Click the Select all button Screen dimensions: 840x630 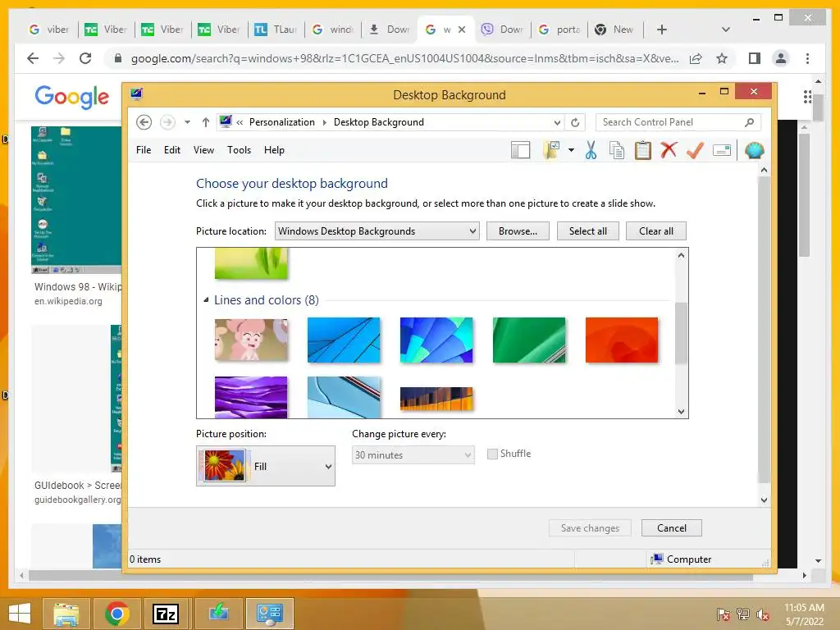pyautogui.click(x=587, y=231)
